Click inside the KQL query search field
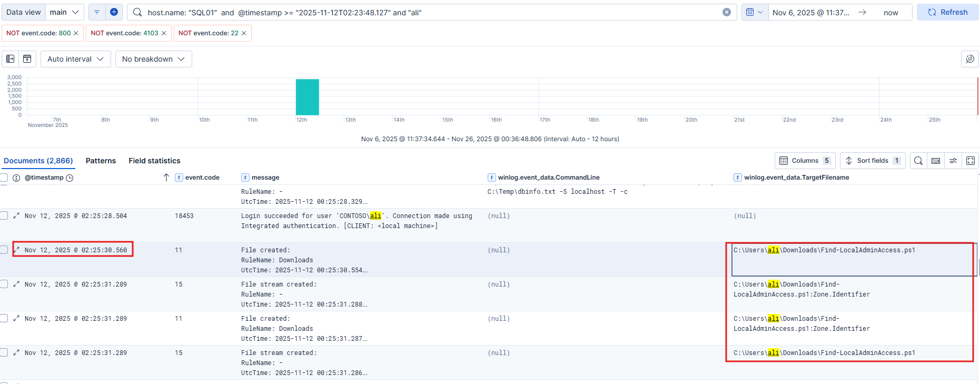This screenshot has width=980, height=384. click(x=421, y=12)
